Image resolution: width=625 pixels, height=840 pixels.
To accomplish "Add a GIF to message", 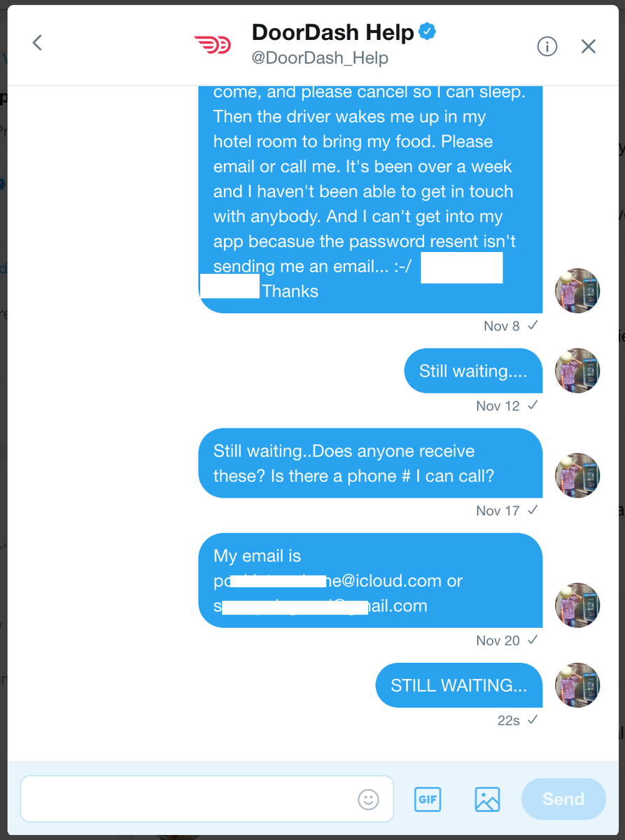I will tap(428, 799).
